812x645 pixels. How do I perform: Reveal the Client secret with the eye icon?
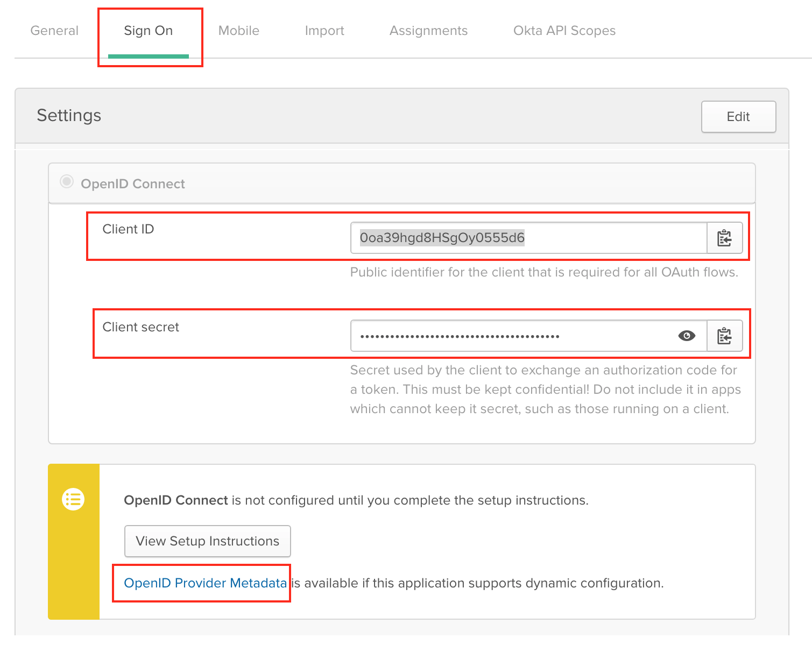pos(687,335)
